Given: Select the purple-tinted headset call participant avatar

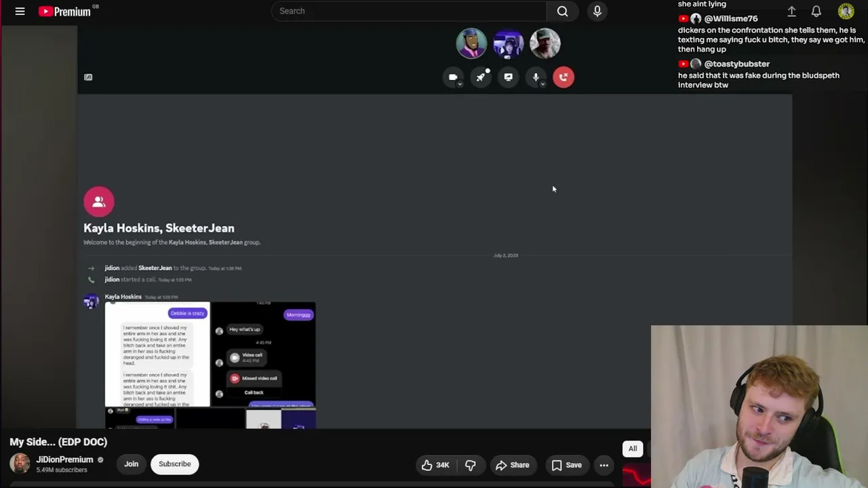Looking at the screenshot, I should click(508, 43).
